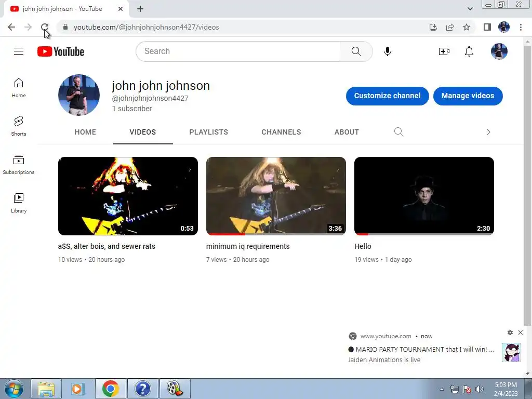Open the CHANNELS tab
Screen dimensions: 532x399
click(281, 132)
